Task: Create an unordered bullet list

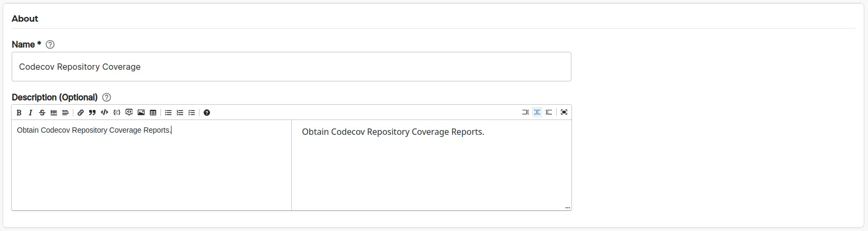Action: 168,113
